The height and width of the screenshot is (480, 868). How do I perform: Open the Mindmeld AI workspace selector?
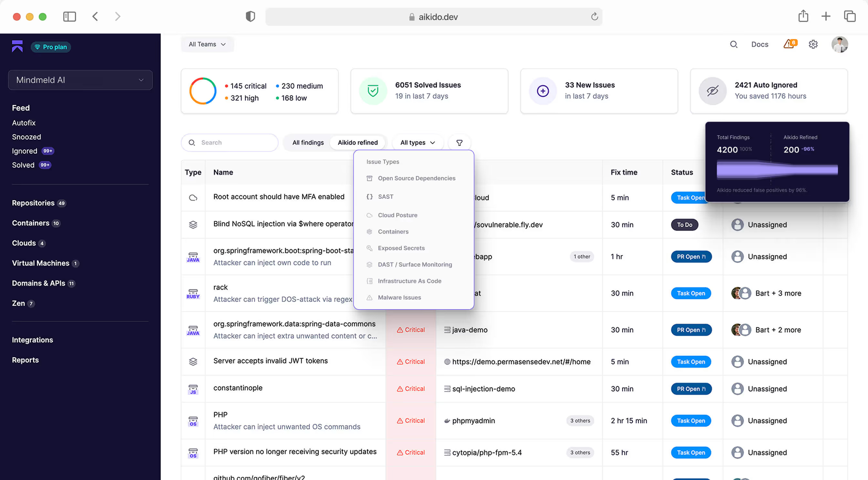click(x=80, y=80)
